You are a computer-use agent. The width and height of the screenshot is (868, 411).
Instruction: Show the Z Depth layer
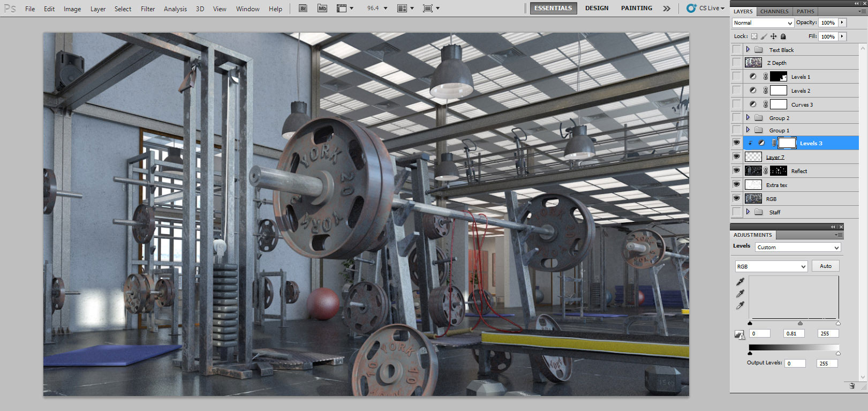click(x=737, y=63)
